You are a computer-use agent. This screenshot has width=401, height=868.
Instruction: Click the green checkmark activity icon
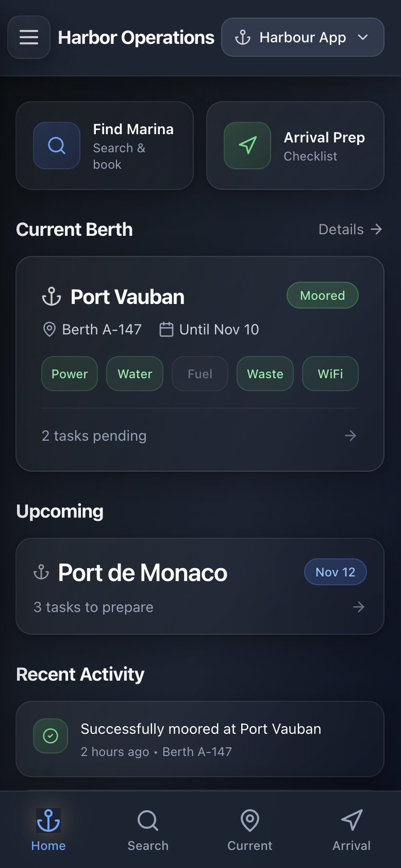pyautogui.click(x=51, y=736)
